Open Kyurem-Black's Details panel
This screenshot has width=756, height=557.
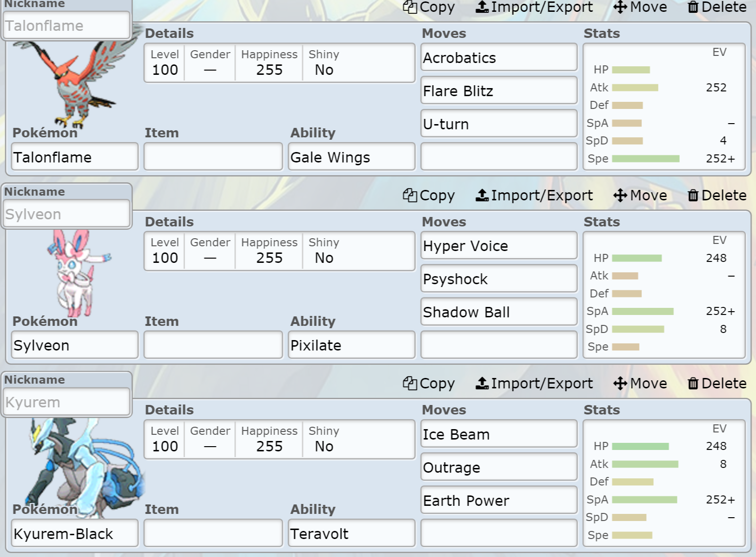click(x=279, y=439)
